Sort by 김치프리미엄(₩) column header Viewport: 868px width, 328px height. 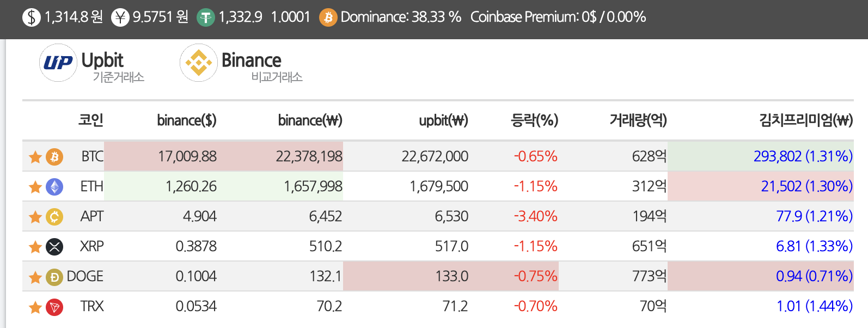[x=806, y=120]
